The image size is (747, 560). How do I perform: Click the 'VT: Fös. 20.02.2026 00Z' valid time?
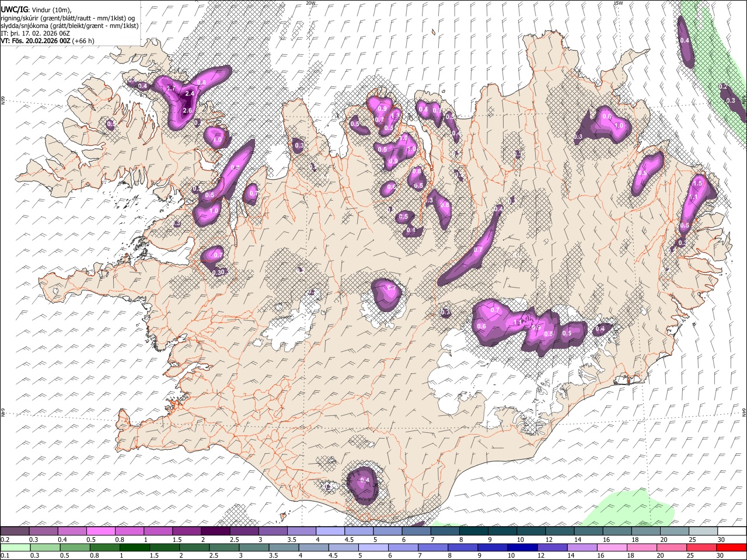click(35, 41)
